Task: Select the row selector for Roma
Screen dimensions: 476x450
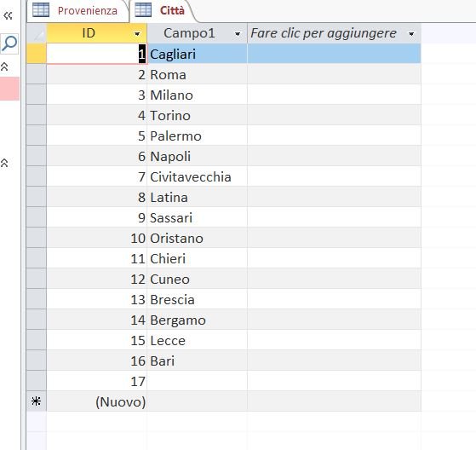Action: coord(37,74)
